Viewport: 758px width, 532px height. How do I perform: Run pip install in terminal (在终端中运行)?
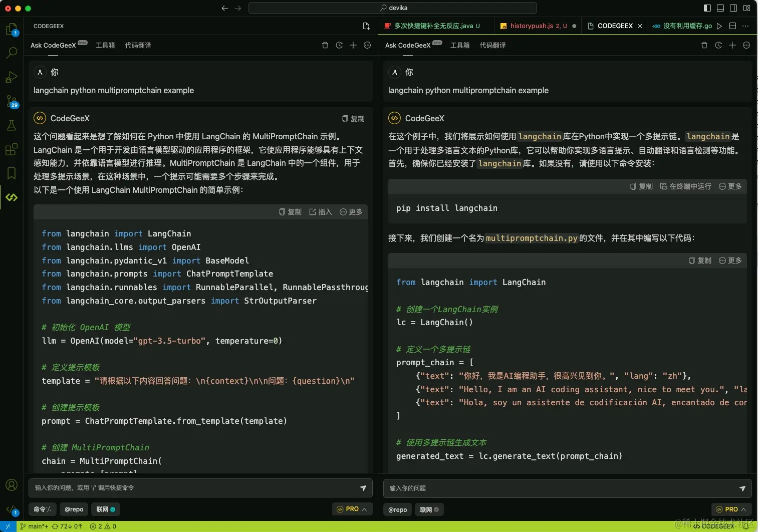click(686, 186)
